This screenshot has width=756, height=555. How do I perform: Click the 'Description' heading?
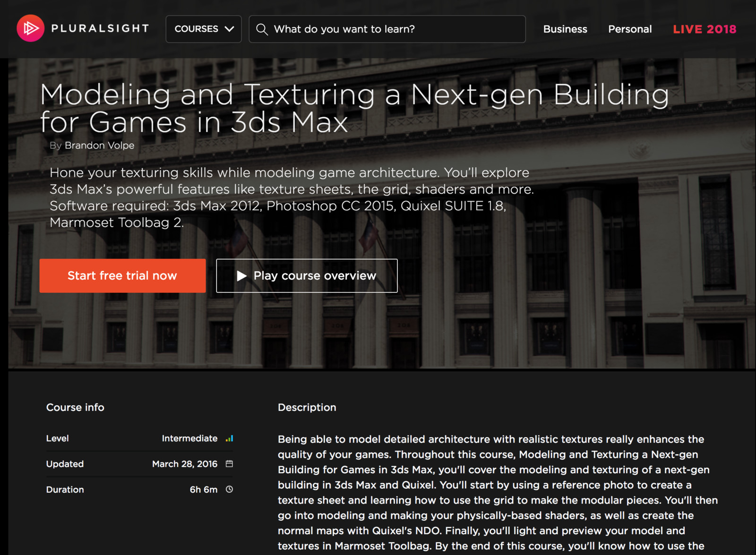[x=307, y=407]
